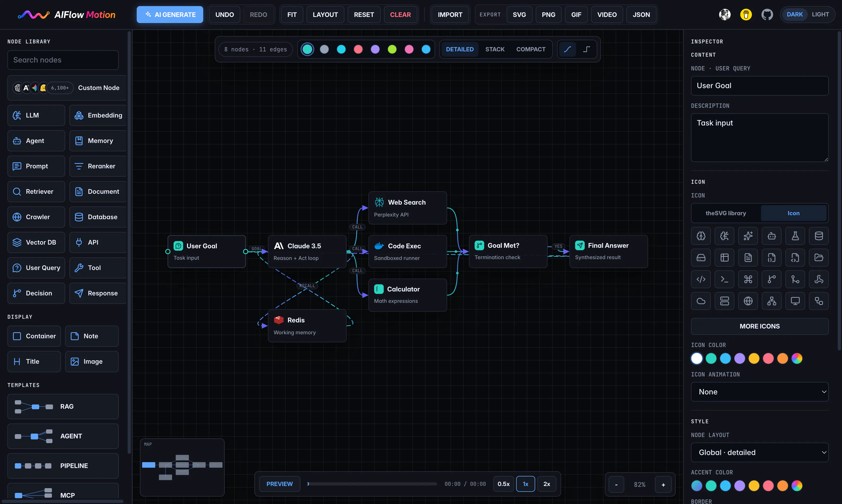The width and height of the screenshot is (842, 504).
Task: Select the stepped edge style toggle
Action: point(586,49)
